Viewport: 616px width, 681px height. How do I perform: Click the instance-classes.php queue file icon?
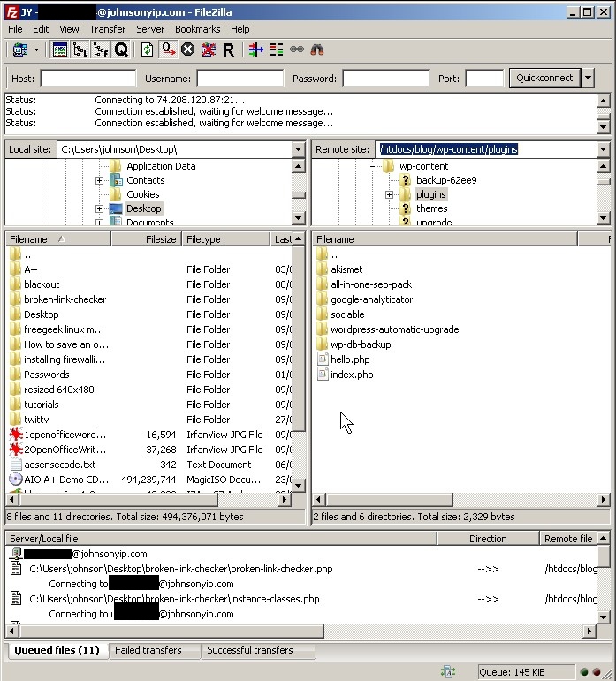16,599
